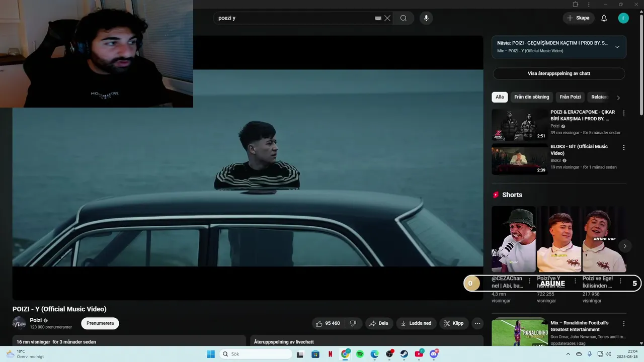Click the music video player

(248, 167)
